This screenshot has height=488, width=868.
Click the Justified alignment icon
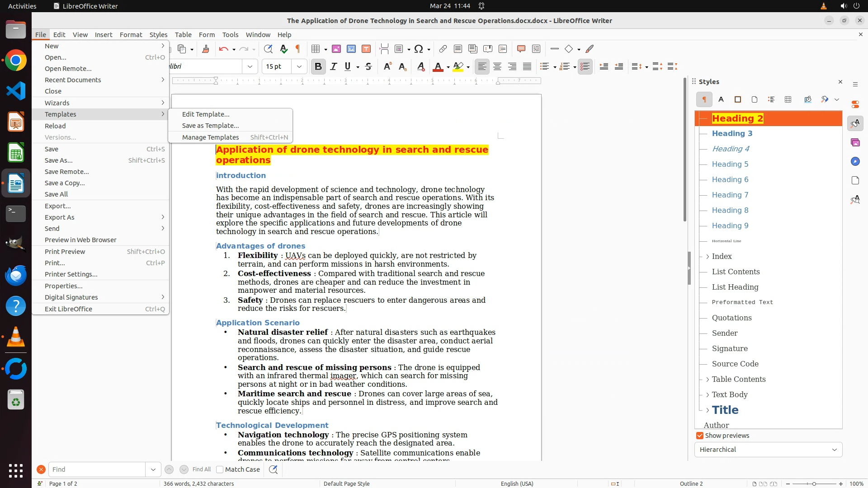[x=527, y=67]
